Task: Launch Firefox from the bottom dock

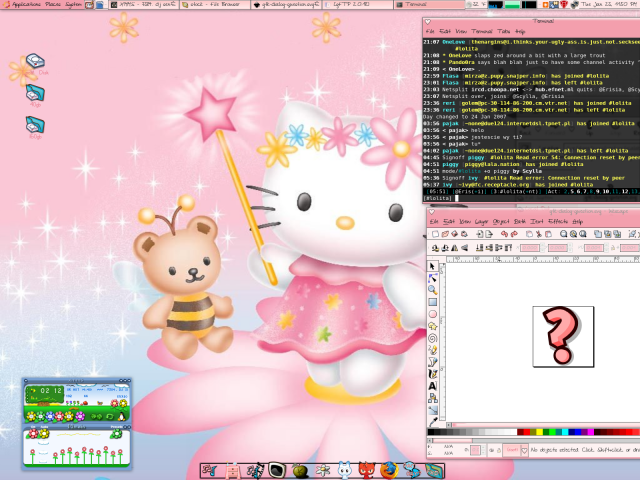Action: [389, 470]
